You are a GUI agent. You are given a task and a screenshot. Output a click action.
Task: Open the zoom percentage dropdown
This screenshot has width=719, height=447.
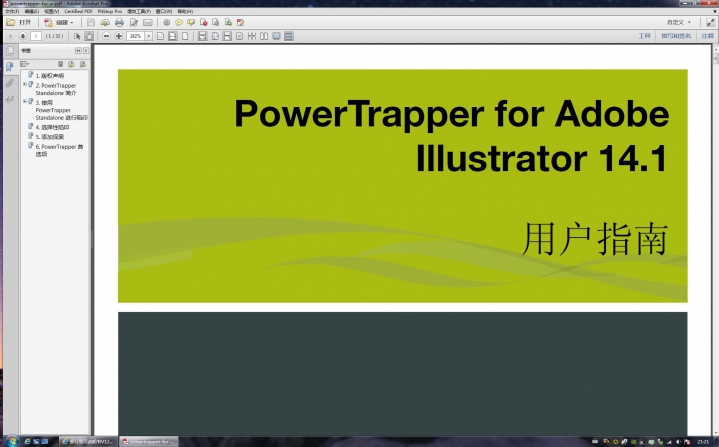coord(149,36)
